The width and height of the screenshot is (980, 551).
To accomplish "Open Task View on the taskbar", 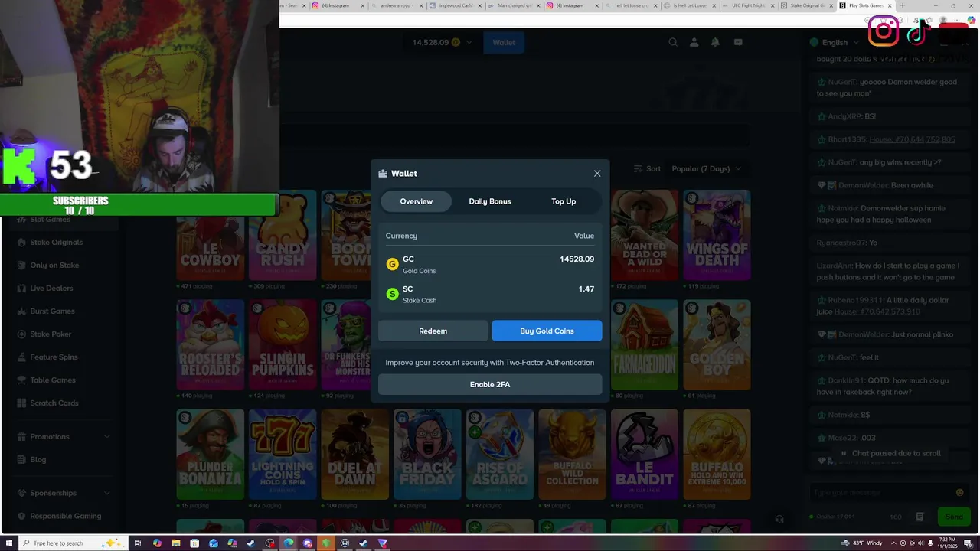I will click(138, 543).
